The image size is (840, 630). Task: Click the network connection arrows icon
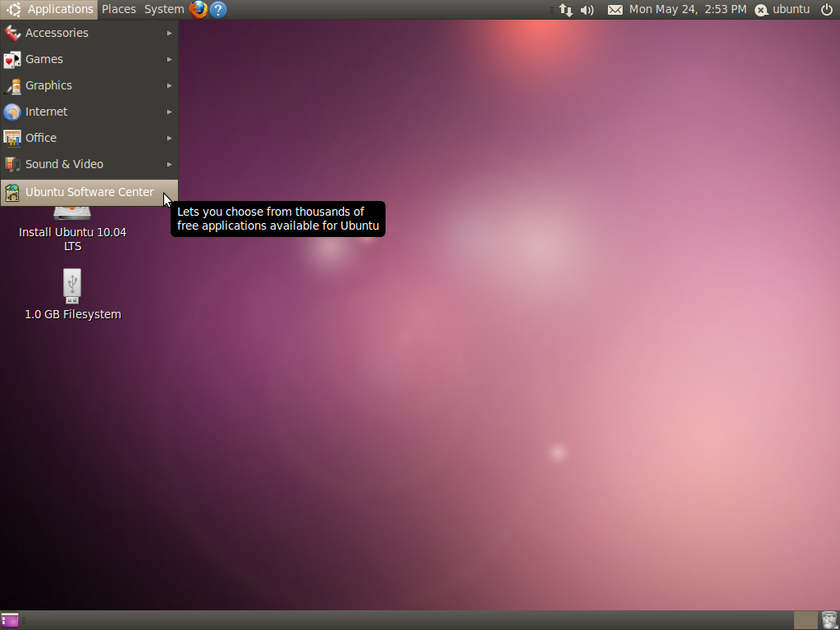click(x=566, y=10)
